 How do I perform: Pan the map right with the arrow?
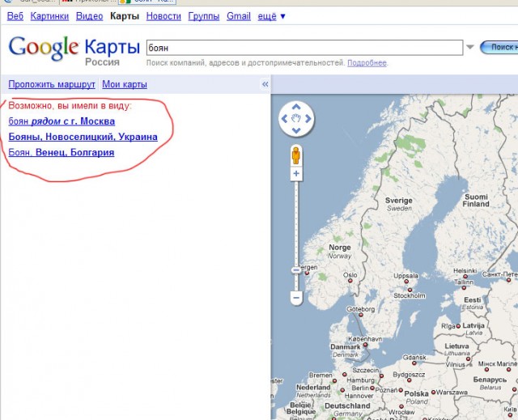[308, 118]
